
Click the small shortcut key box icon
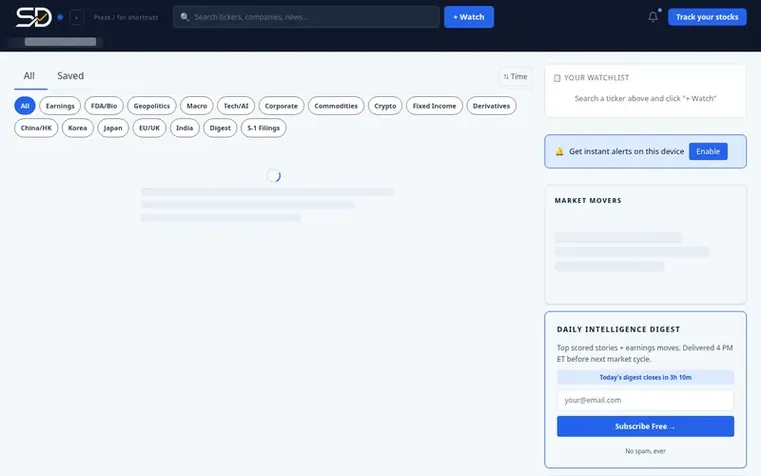76,17
